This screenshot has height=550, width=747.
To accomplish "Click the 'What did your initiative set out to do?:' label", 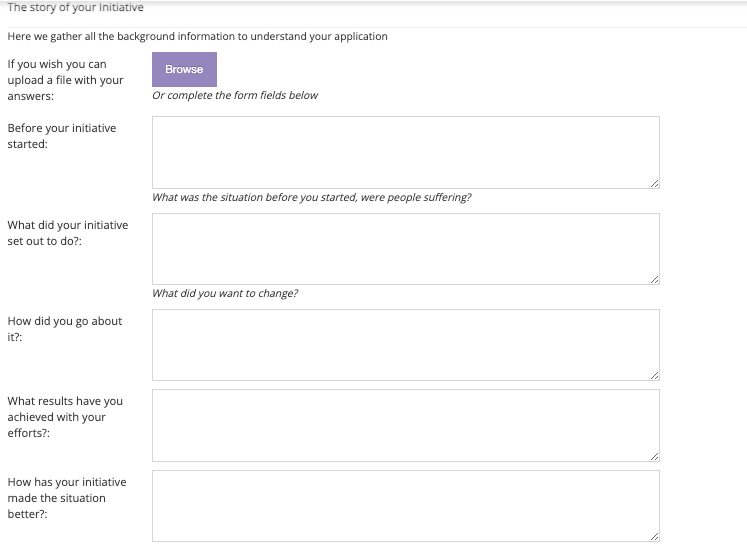I will point(68,233).
